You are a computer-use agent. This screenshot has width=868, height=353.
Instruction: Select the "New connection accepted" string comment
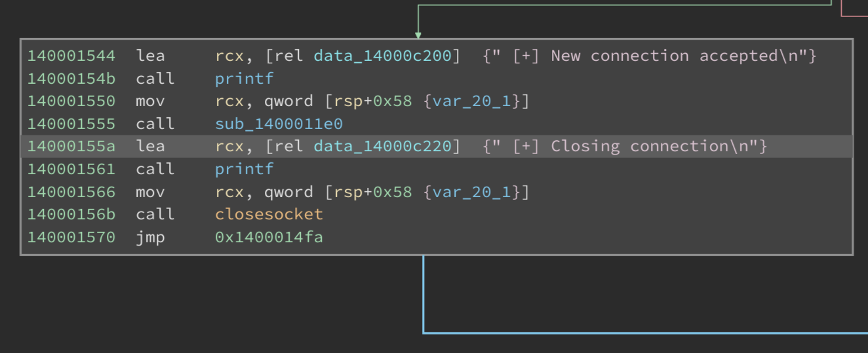coord(649,56)
